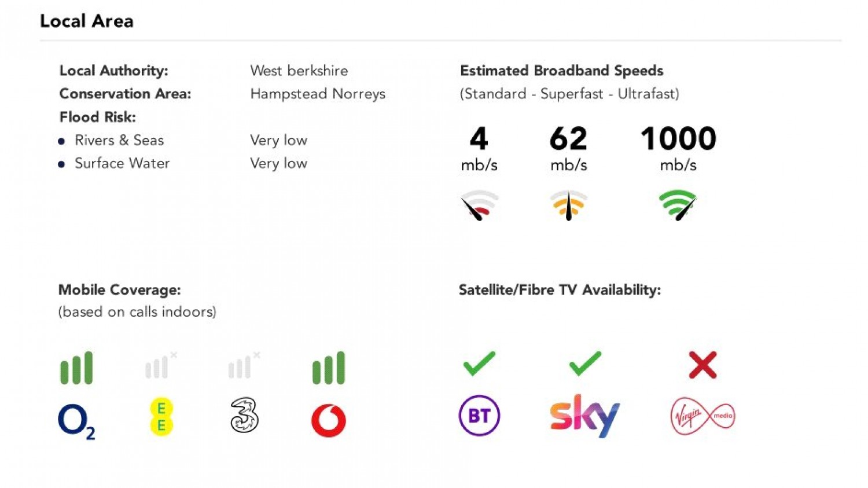Click the Virgin Media logo
868x488 pixels.
[703, 416]
